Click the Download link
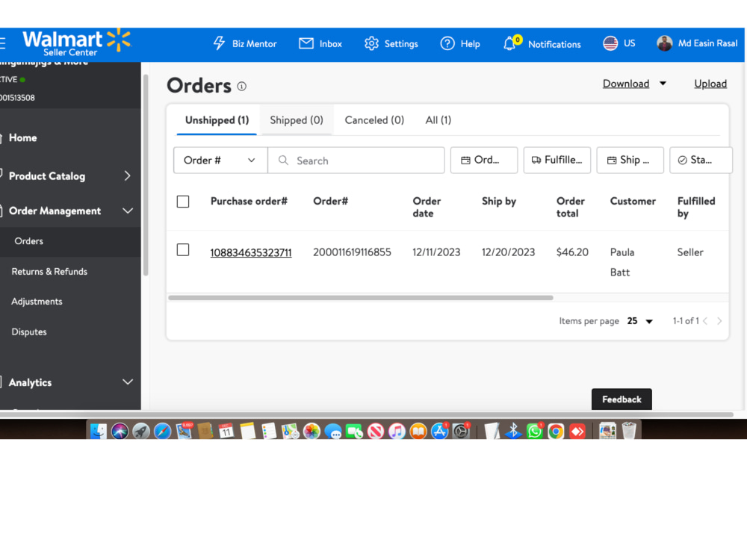This screenshot has height=560, width=747. point(625,84)
